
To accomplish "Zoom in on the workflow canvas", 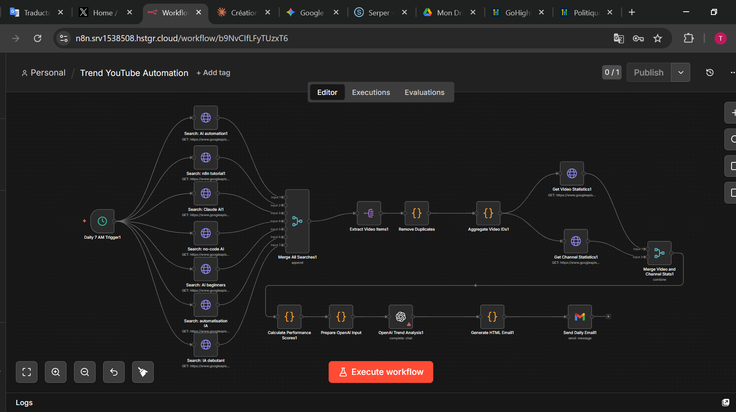I will [x=56, y=372].
